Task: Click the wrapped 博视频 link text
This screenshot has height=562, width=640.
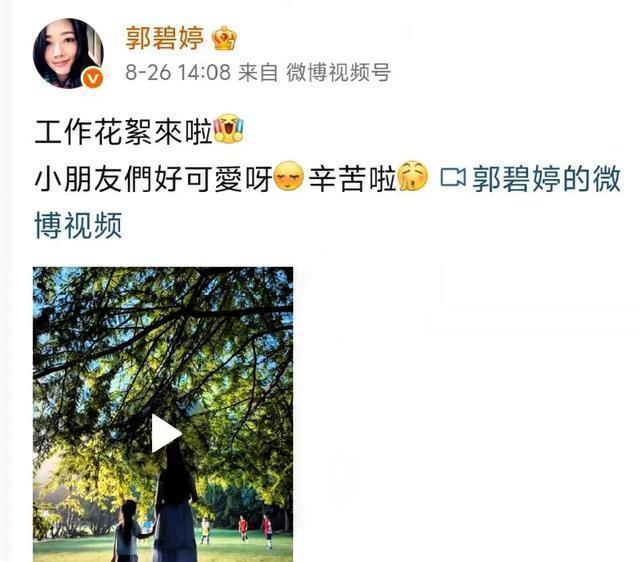Action: pos(78,225)
